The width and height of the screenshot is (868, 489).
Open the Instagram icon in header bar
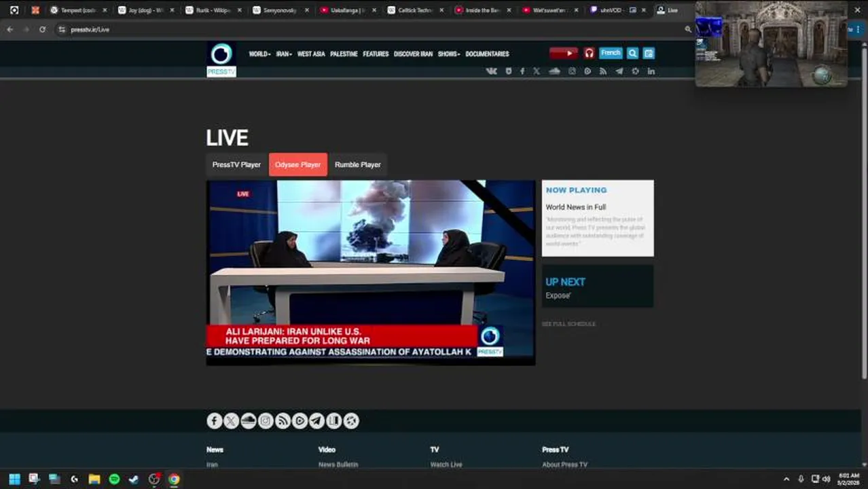click(572, 71)
